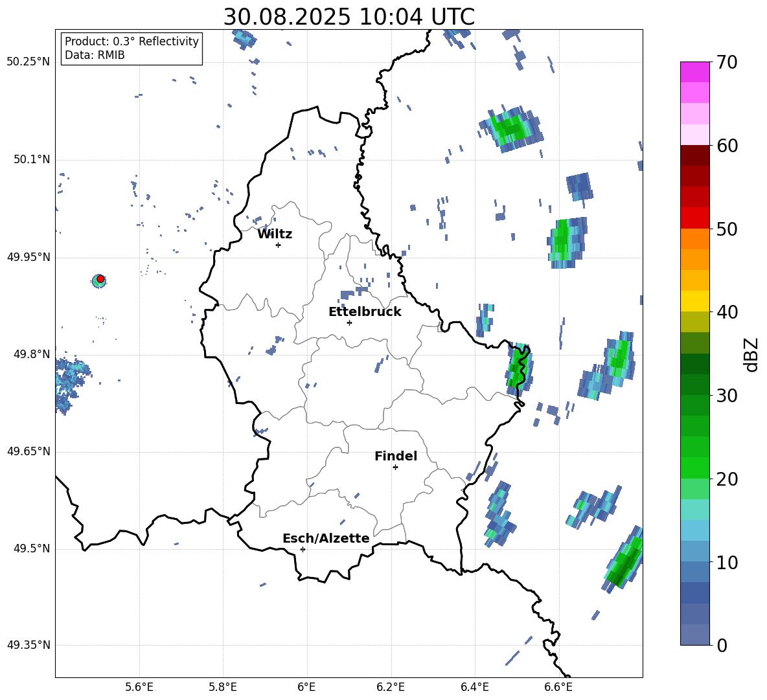Click the 6°E longitude label
This screenshot has height=700, width=767.
306,687
